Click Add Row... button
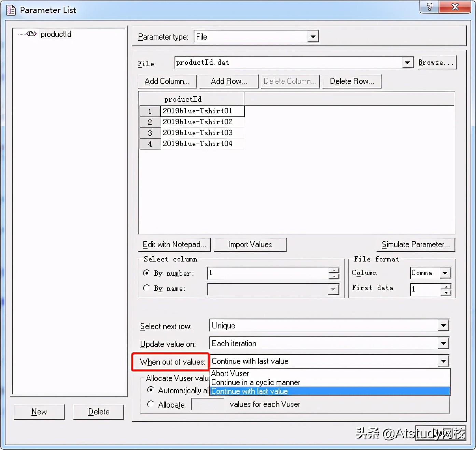This screenshot has height=450, width=476. pyautogui.click(x=229, y=81)
